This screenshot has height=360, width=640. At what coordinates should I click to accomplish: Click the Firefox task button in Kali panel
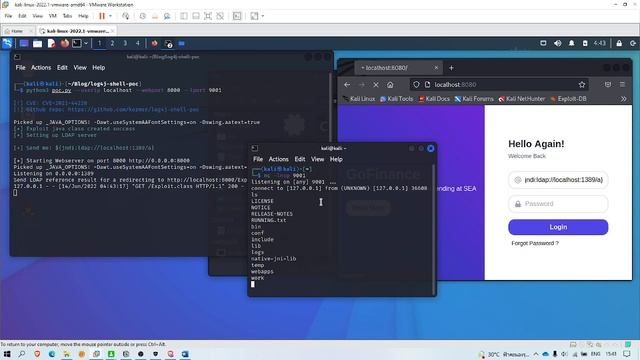tap(155, 43)
